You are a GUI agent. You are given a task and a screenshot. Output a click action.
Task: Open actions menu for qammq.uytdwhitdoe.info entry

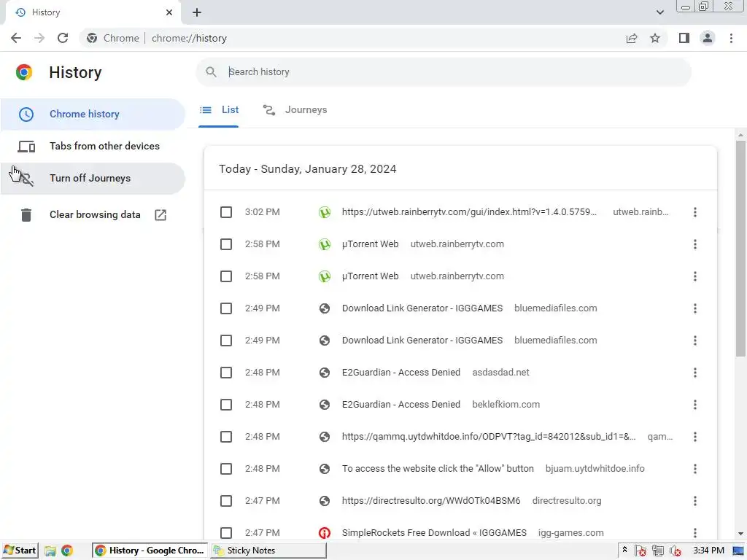695,437
